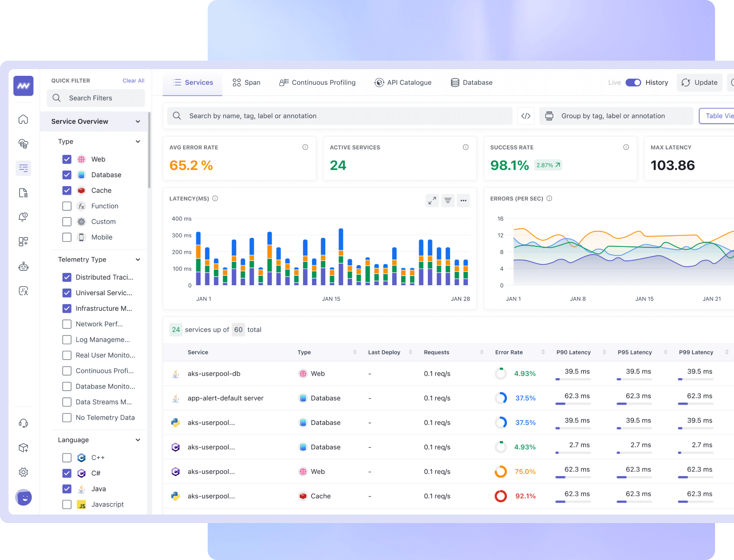
Task: Open Settings via the gear icon
Action: (x=23, y=472)
